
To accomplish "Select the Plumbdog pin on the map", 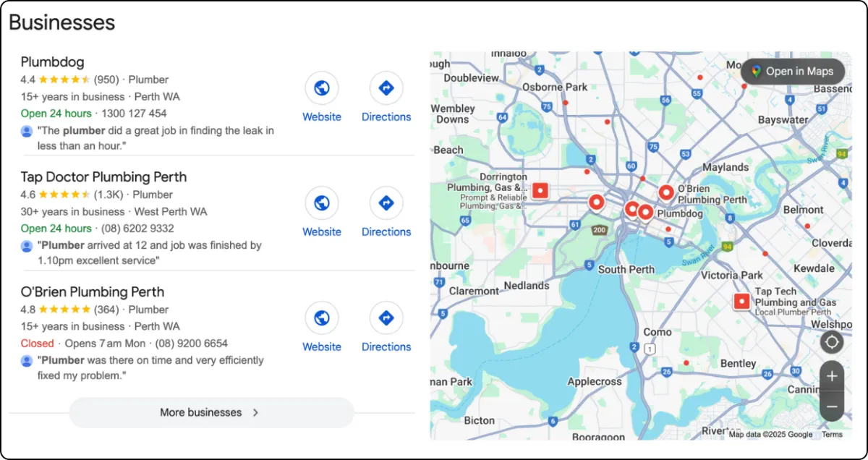I will click(644, 212).
